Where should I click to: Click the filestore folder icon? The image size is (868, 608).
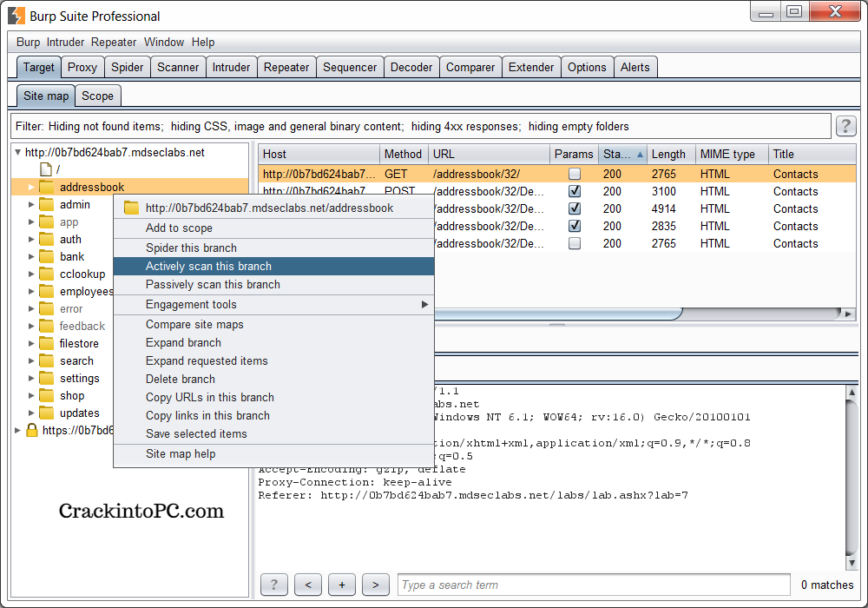point(47,343)
